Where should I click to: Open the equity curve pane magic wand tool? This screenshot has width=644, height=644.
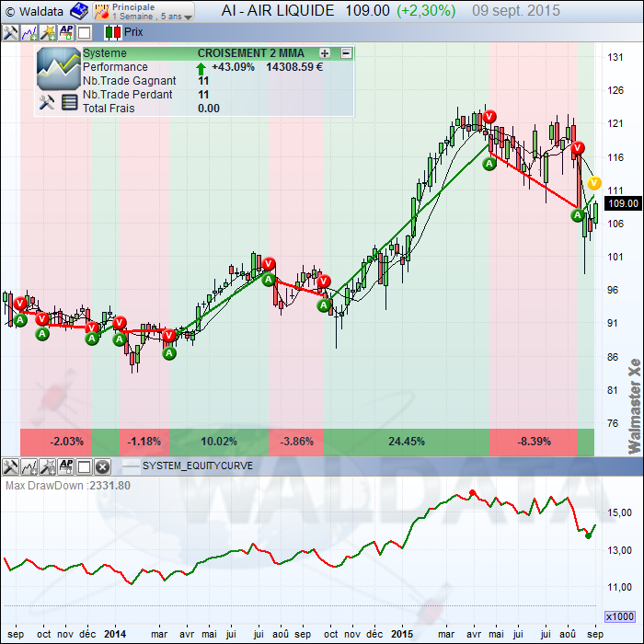click(x=48, y=467)
